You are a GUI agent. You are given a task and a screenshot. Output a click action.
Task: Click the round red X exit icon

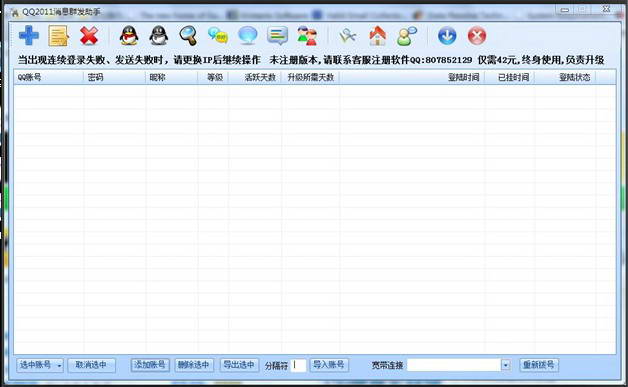[477, 36]
